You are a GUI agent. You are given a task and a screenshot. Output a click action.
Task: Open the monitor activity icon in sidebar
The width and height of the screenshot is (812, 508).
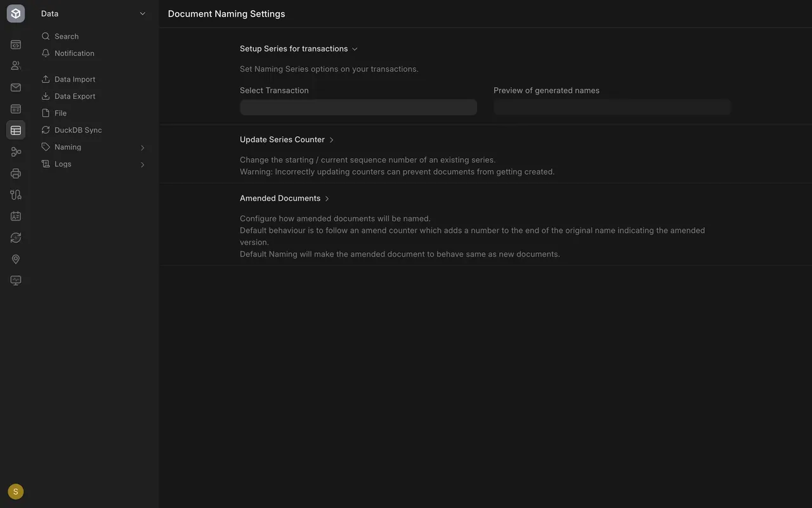click(x=16, y=281)
